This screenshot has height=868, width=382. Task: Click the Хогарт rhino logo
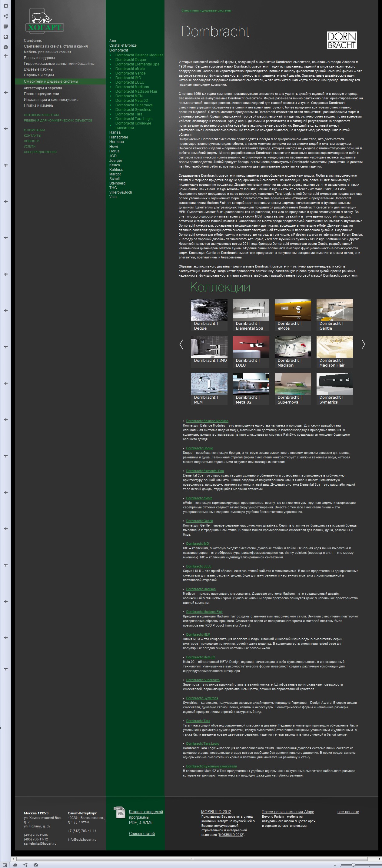45,21
